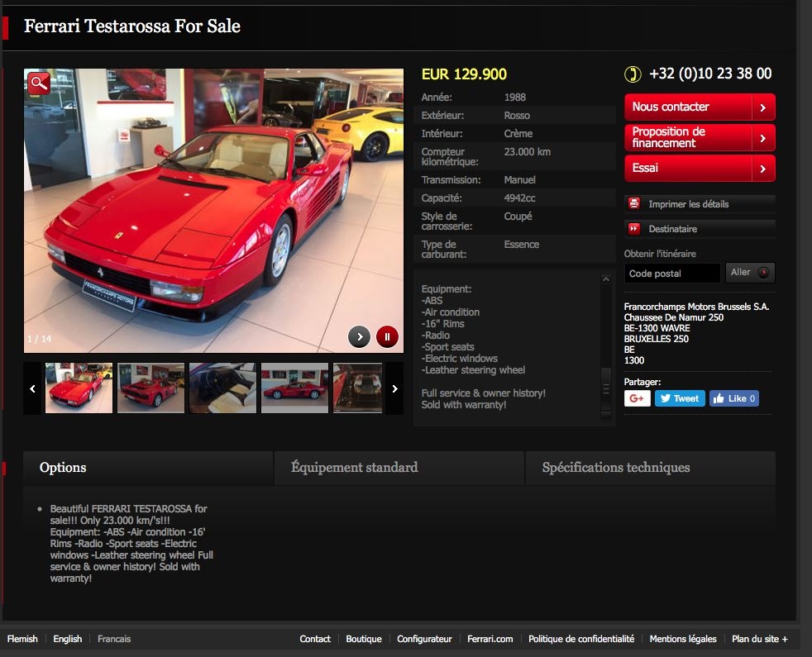Click the main Ferrari Testarossa photo
Viewport: 812px width, 657px height.
tap(213, 211)
